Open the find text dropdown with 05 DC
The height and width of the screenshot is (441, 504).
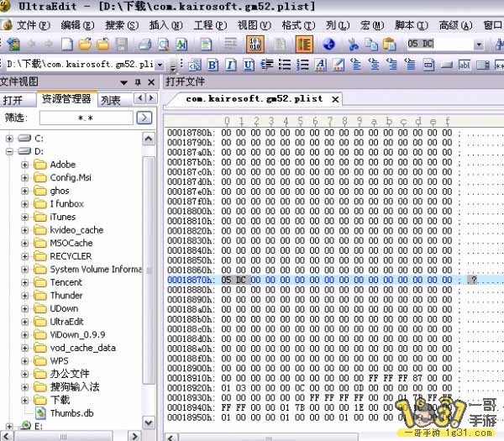(479, 45)
